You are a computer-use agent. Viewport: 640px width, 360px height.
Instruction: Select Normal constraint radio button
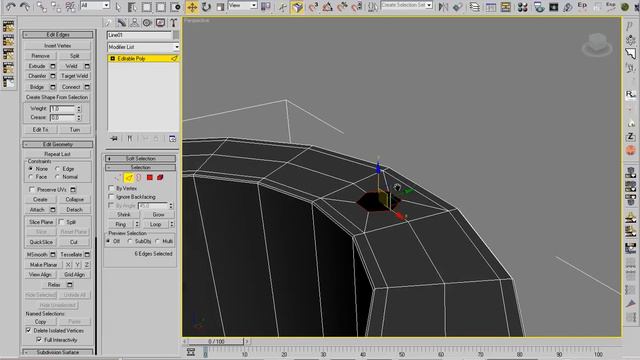tap(58, 177)
